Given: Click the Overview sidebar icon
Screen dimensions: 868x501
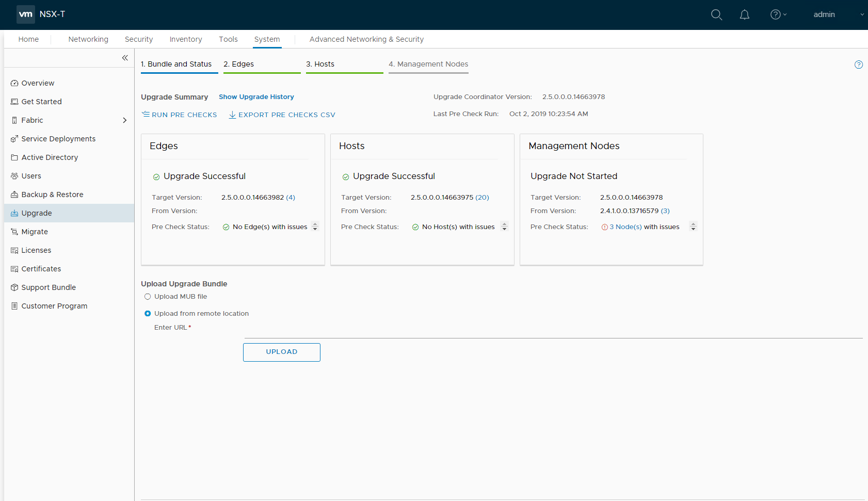Looking at the screenshot, I should tap(14, 83).
